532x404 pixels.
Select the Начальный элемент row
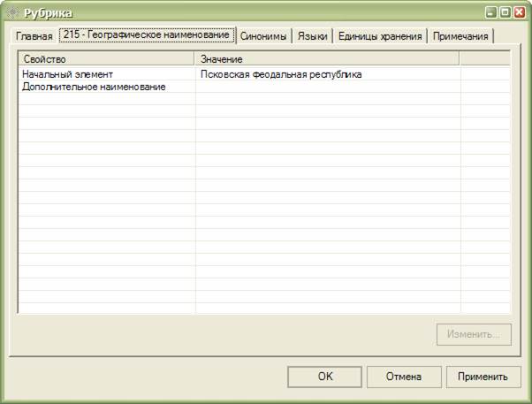tap(106, 74)
